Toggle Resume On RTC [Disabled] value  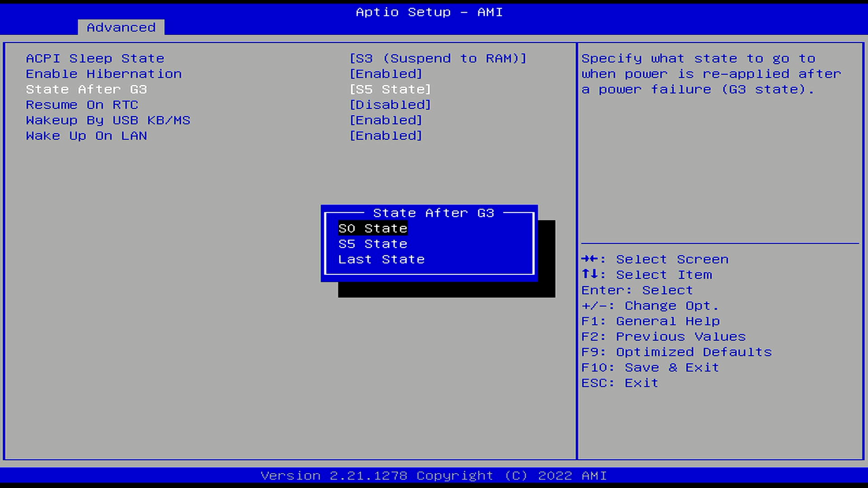pos(390,105)
